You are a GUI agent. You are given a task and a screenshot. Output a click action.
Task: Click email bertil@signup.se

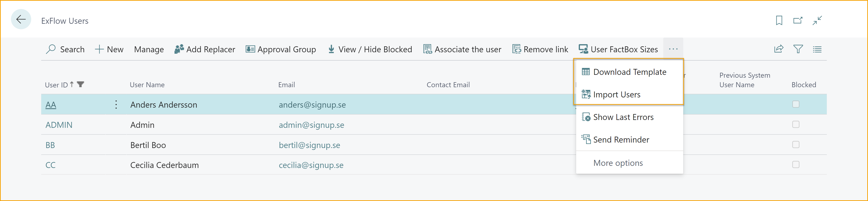tap(309, 145)
